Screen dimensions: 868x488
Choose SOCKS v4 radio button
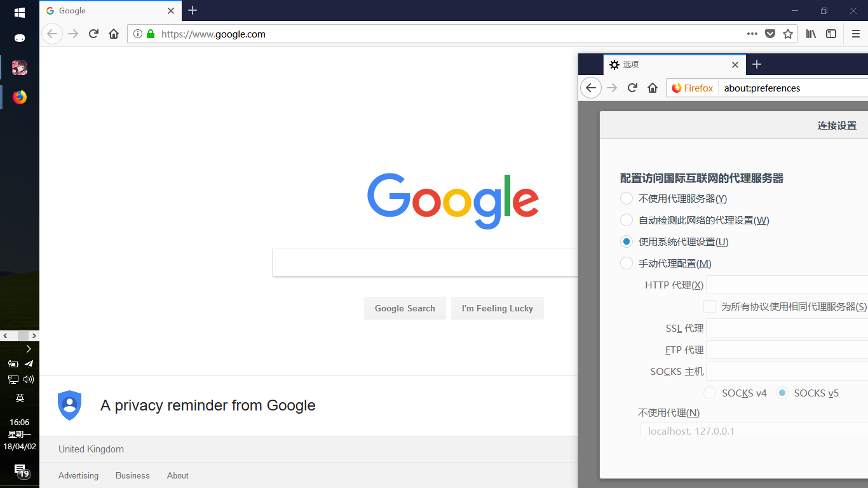710,393
